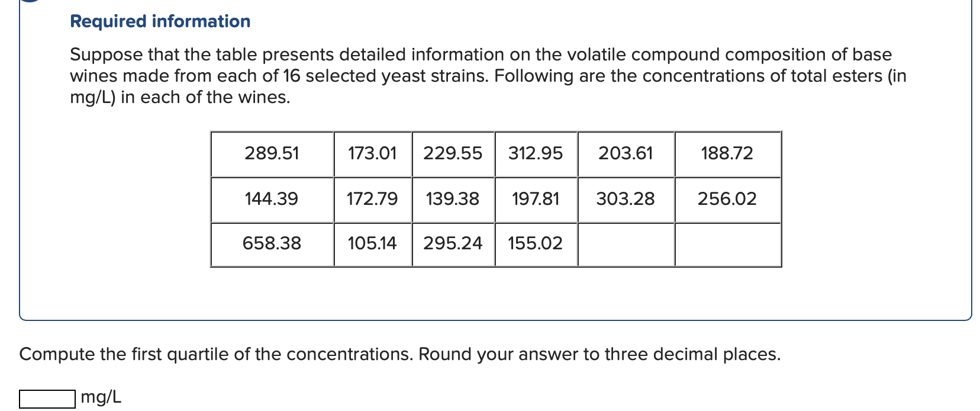Select the table cell containing 289.51

[272, 153]
